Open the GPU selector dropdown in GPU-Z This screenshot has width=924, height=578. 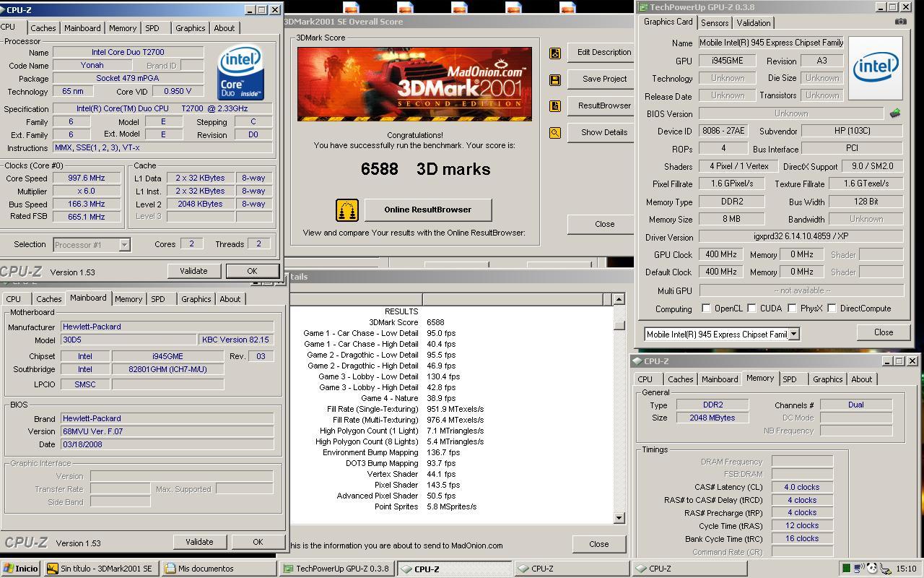tap(793, 334)
